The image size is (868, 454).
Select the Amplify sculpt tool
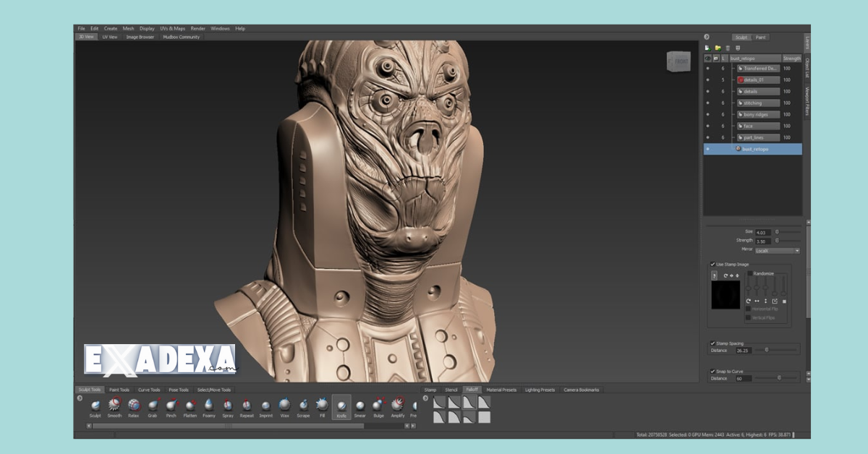[399, 406]
